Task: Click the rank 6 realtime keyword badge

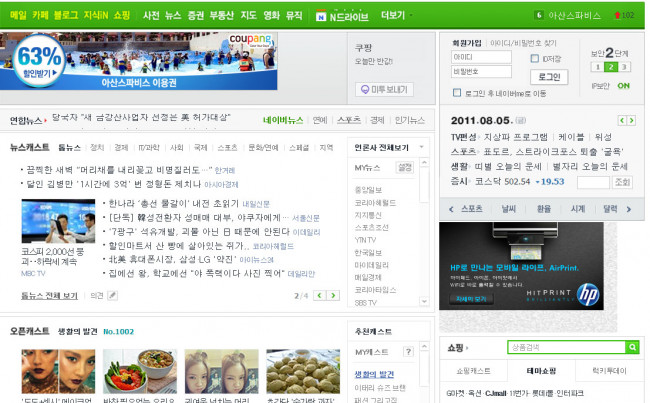Action: [x=538, y=15]
